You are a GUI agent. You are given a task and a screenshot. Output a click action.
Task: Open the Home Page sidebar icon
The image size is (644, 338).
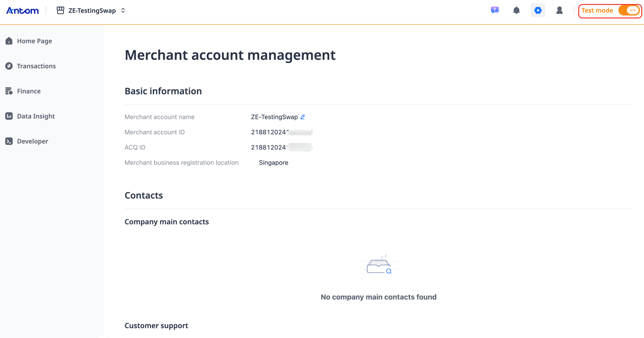point(9,41)
